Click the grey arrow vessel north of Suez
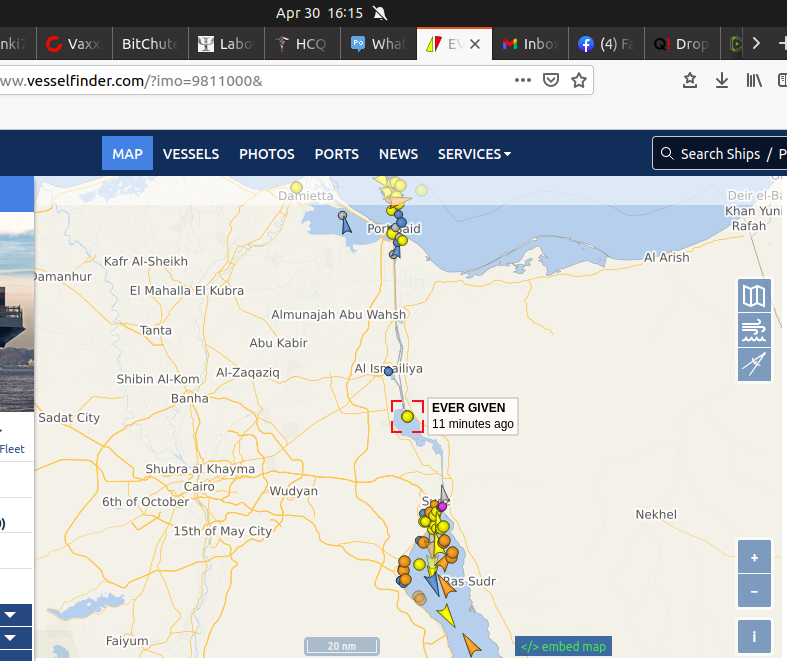Image resolution: width=787 pixels, height=661 pixels. pyautogui.click(x=444, y=494)
